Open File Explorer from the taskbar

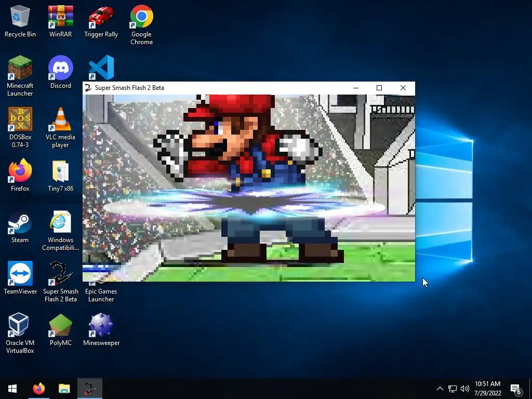click(x=64, y=389)
